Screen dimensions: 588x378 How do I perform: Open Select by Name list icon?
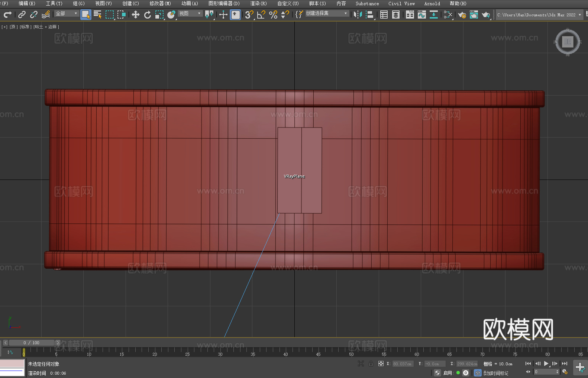(98, 14)
